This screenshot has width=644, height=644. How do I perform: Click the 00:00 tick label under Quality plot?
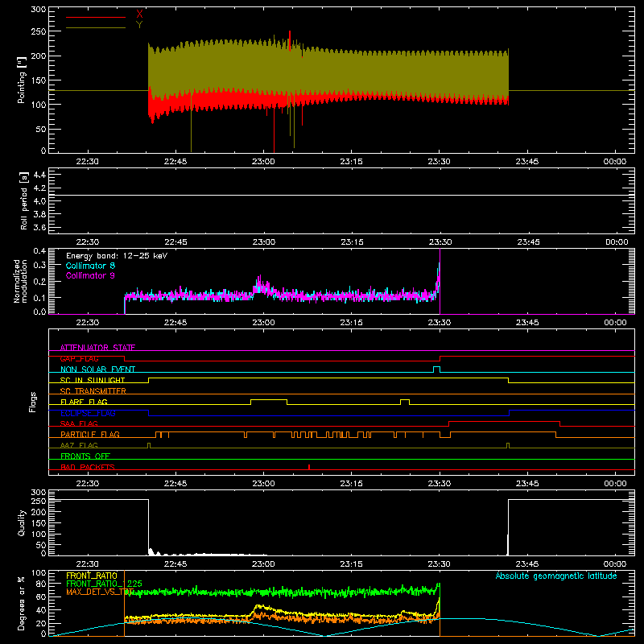tap(615, 564)
